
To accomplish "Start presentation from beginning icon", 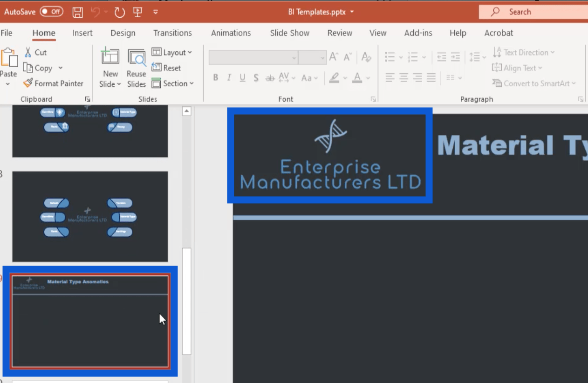I will (137, 12).
